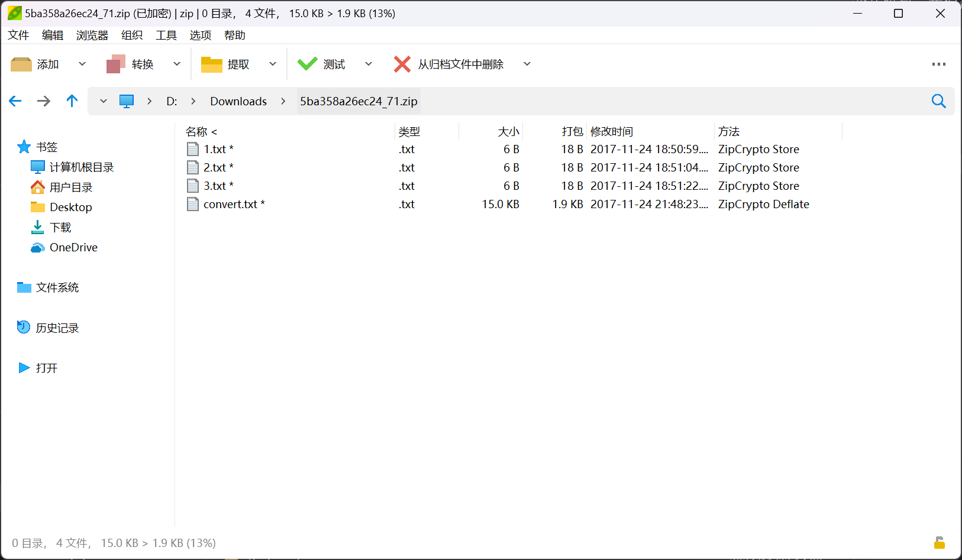Go forward with the right arrow
The width and height of the screenshot is (962, 560).
click(44, 101)
